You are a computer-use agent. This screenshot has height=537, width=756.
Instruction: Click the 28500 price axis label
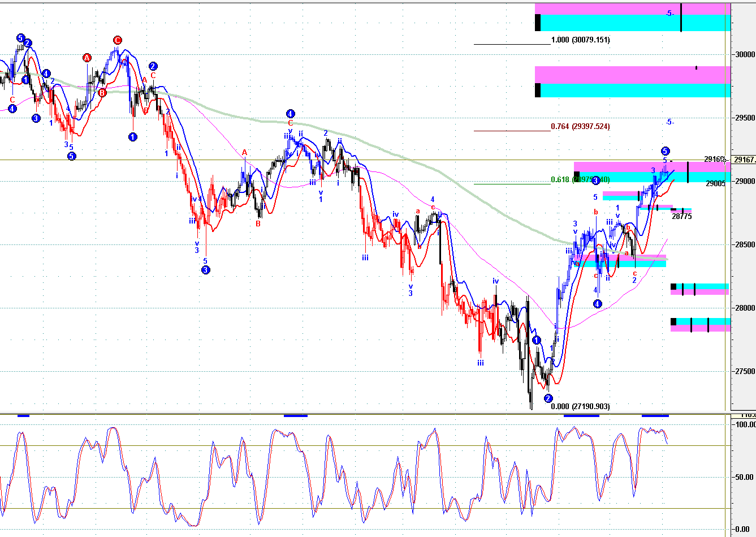tap(745, 245)
